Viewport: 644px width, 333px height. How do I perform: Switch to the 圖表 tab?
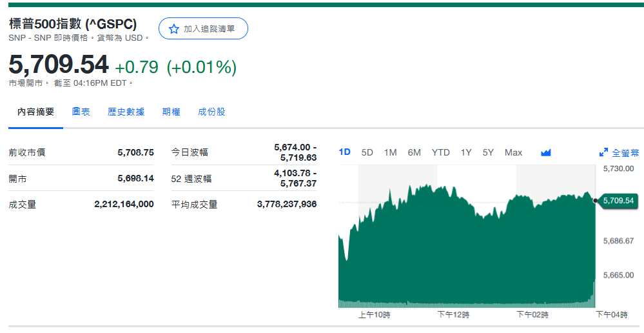point(81,112)
